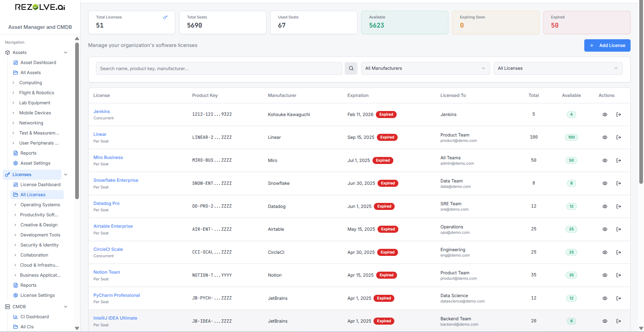Image resolution: width=644 pixels, height=332 pixels.
Task: Expand the Operating Systems category
Action: point(15,205)
